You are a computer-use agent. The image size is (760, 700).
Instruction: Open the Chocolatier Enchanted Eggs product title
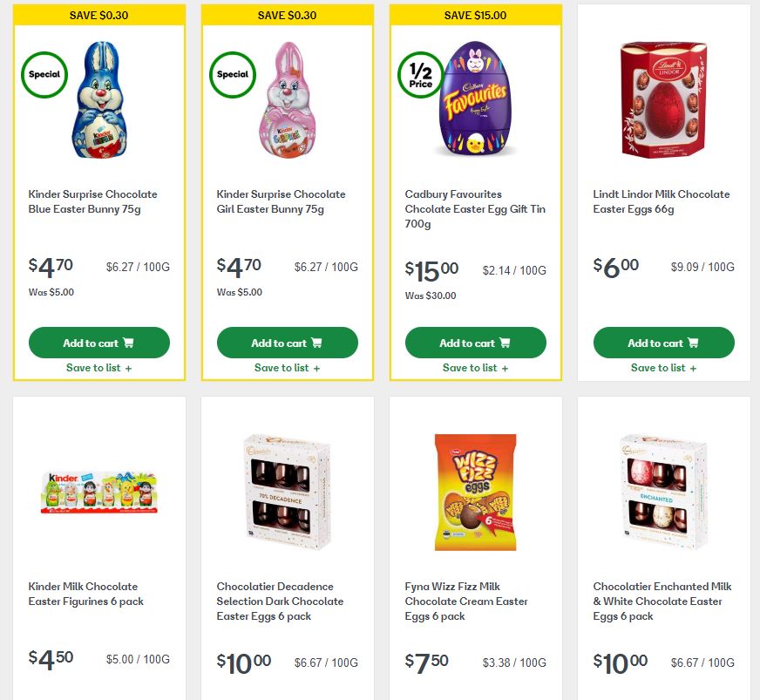coord(657,601)
